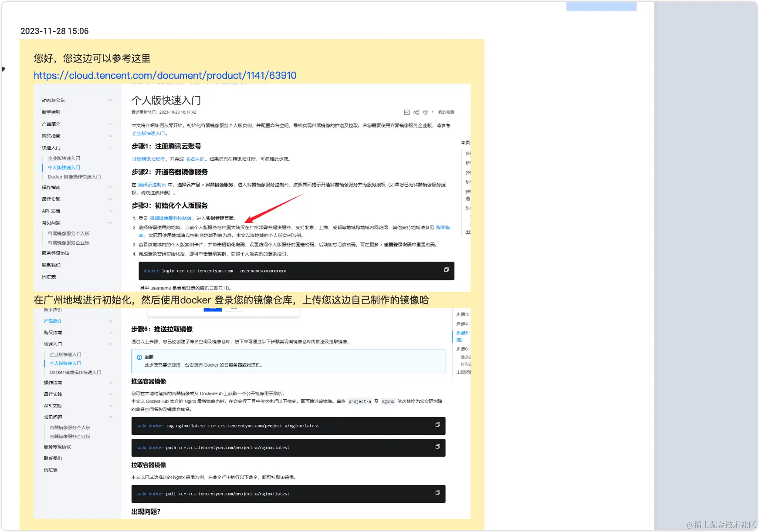Expand the API 文档 sidebar section
Screen dimensions: 759x532
110,211
